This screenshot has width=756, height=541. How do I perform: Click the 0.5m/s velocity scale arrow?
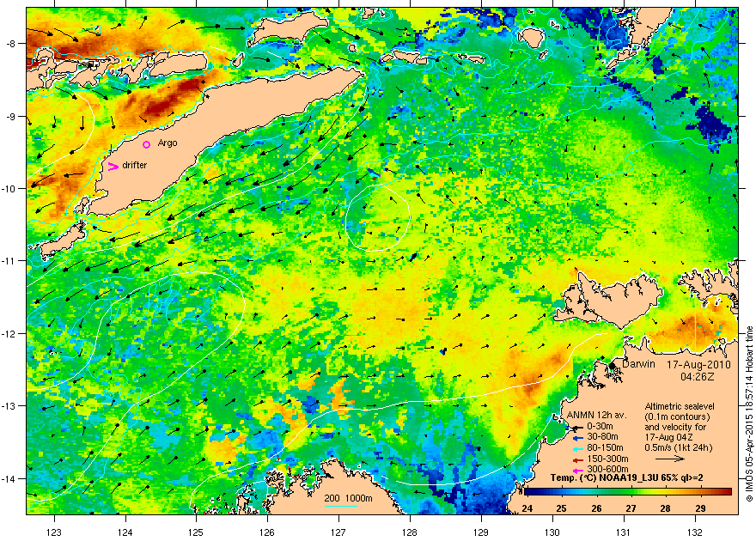click(670, 459)
